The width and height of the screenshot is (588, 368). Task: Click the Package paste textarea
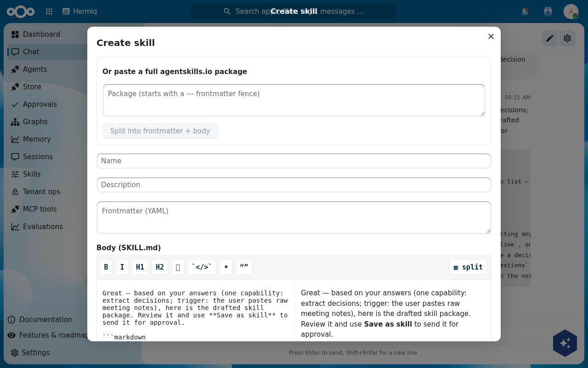[x=294, y=100]
